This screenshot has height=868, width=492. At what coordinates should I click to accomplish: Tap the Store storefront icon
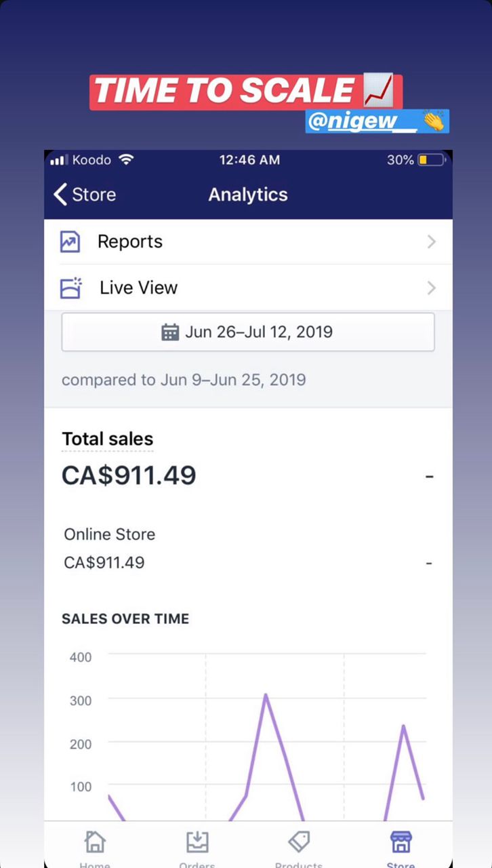click(x=401, y=842)
